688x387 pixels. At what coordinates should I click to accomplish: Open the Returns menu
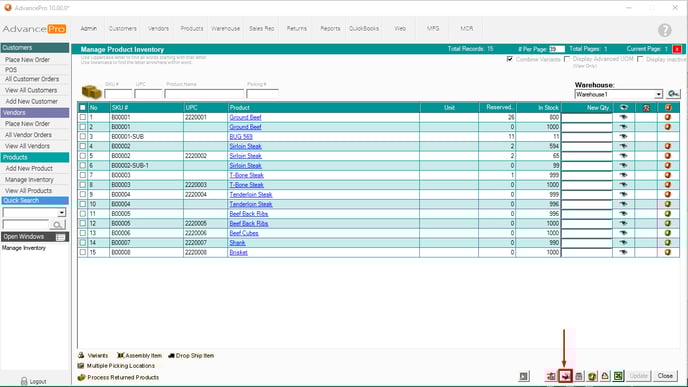[297, 29]
